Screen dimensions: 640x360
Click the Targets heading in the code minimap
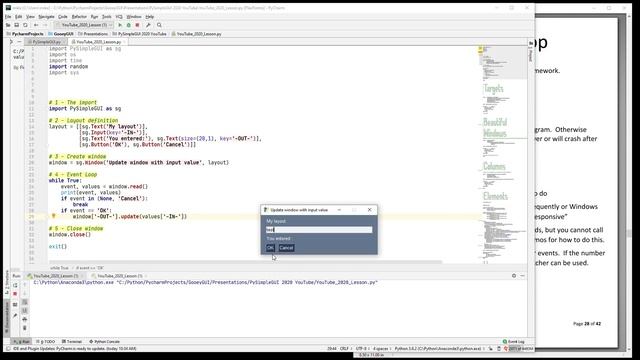[493, 89]
